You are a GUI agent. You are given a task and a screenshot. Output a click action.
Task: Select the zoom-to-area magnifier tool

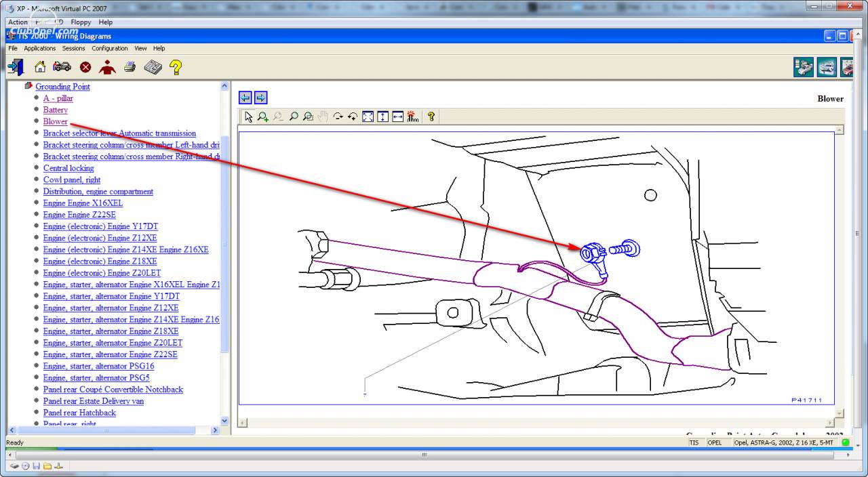(308, 117)
